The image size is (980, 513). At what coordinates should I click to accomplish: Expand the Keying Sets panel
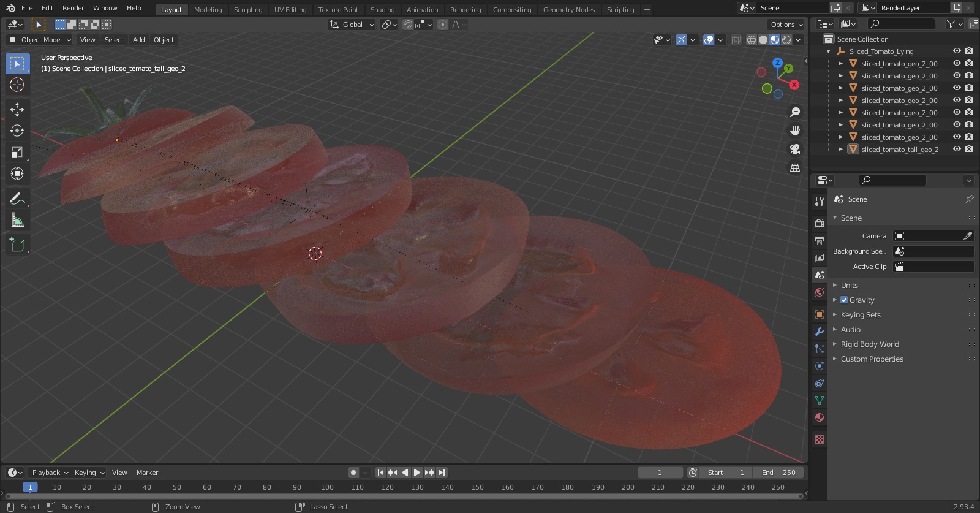pos(861,314)
